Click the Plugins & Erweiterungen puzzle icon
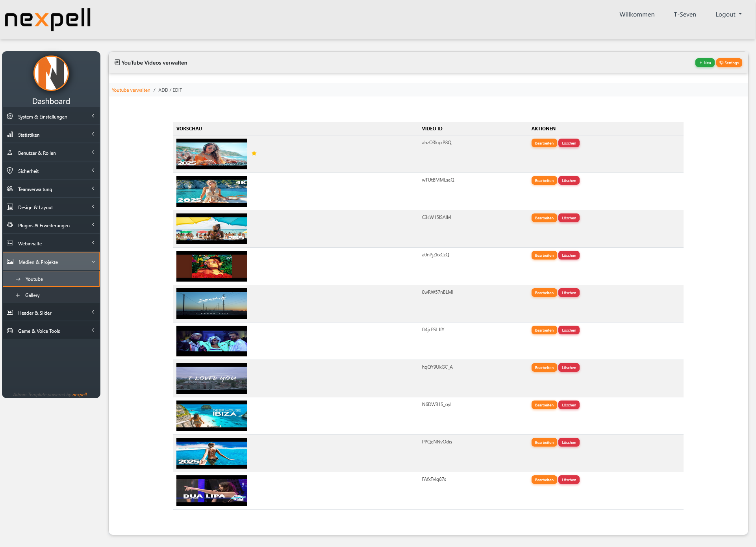 tap(9, 225)
